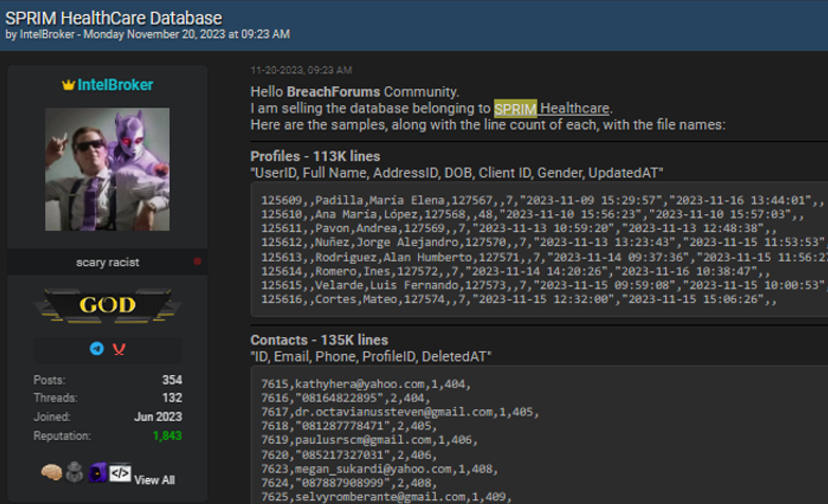Screen dimensions: 828x504
Task: Click the scary racist user title
Action: pyautogui.click(x=108, y=262)
